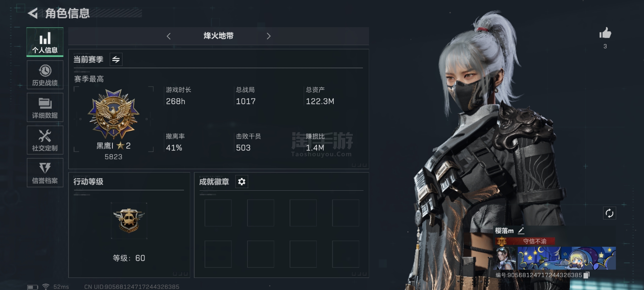Toggle season view with swap icon

click(x=116, y=60)
